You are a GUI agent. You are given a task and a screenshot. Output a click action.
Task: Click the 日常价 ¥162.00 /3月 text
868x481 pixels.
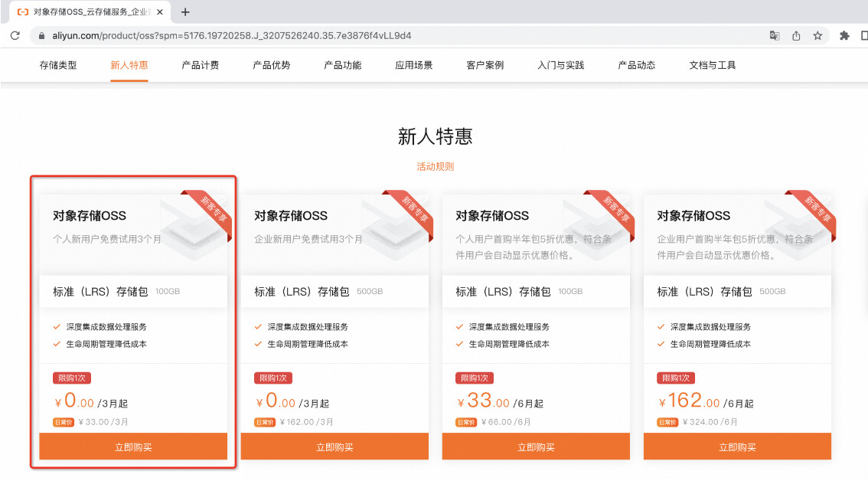click(294, 422)
